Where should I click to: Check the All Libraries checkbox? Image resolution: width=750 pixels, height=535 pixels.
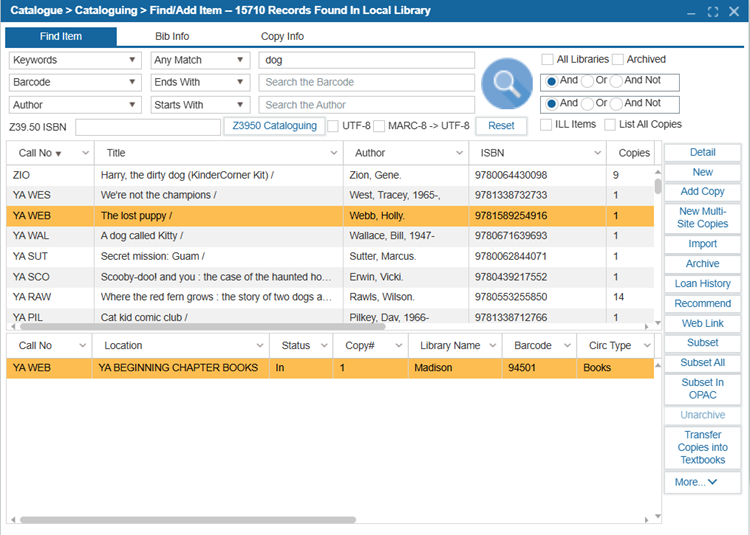[x=547, y=59]
